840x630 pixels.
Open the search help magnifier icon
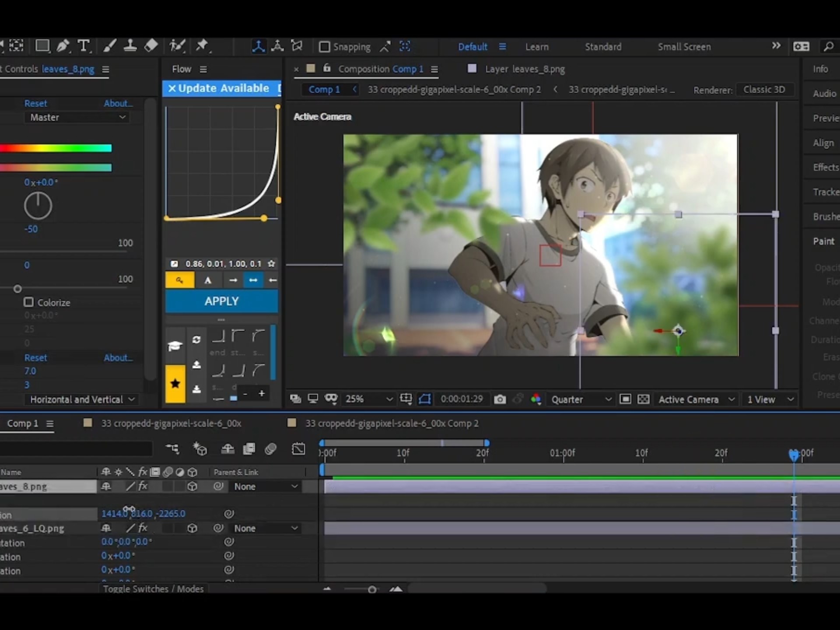click(x=828, y=46)
